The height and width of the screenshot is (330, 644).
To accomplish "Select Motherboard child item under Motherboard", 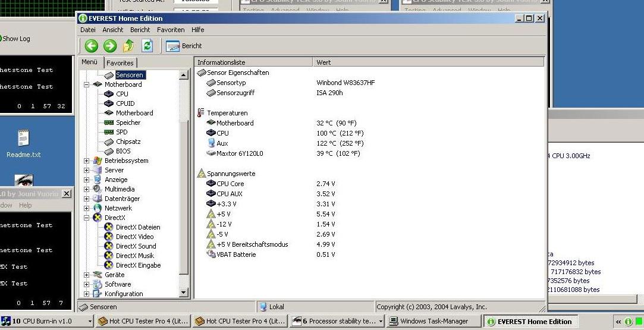I will click(x=134, y=113).
